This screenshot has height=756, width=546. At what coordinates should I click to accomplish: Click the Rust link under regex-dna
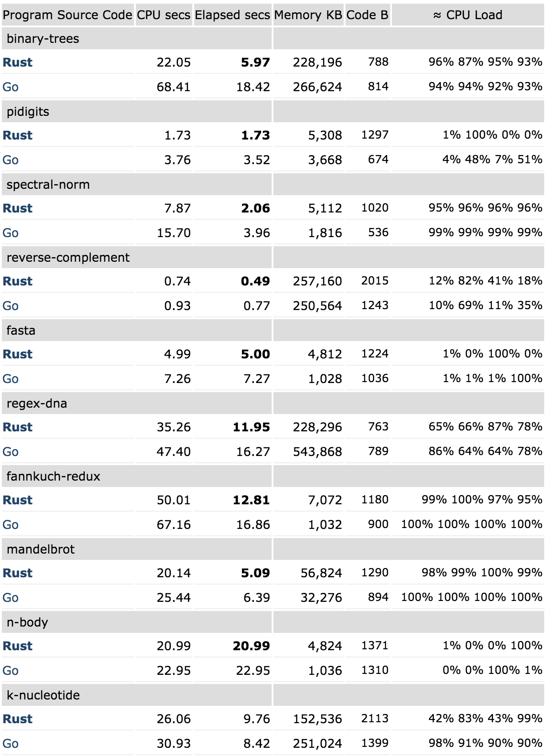(x=17, y=427)
